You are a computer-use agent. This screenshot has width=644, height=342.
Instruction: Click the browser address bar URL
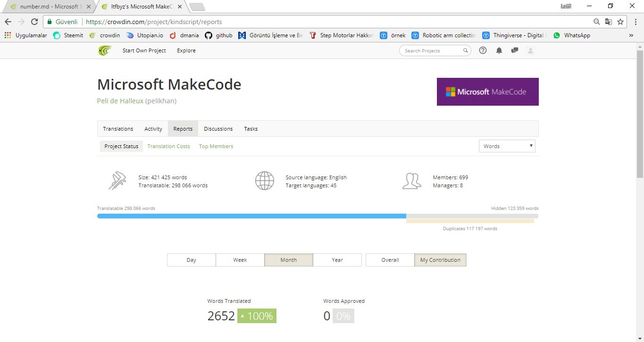coord(154,22)
